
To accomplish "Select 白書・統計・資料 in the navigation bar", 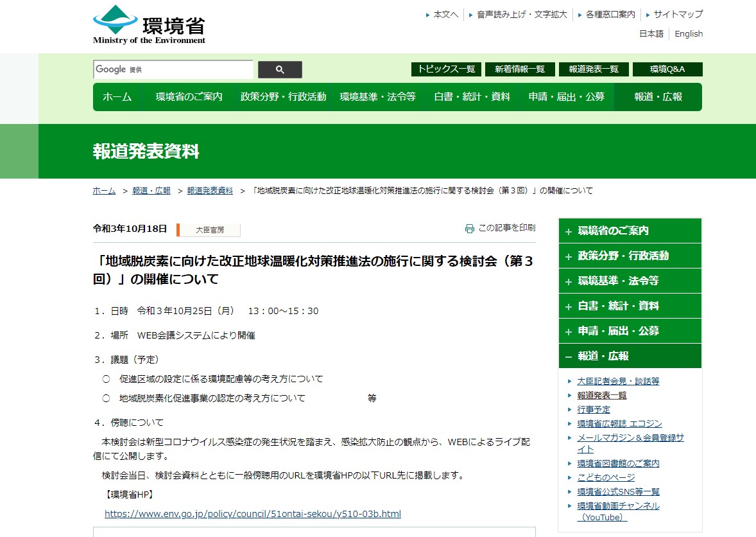I will coord(472,97).
